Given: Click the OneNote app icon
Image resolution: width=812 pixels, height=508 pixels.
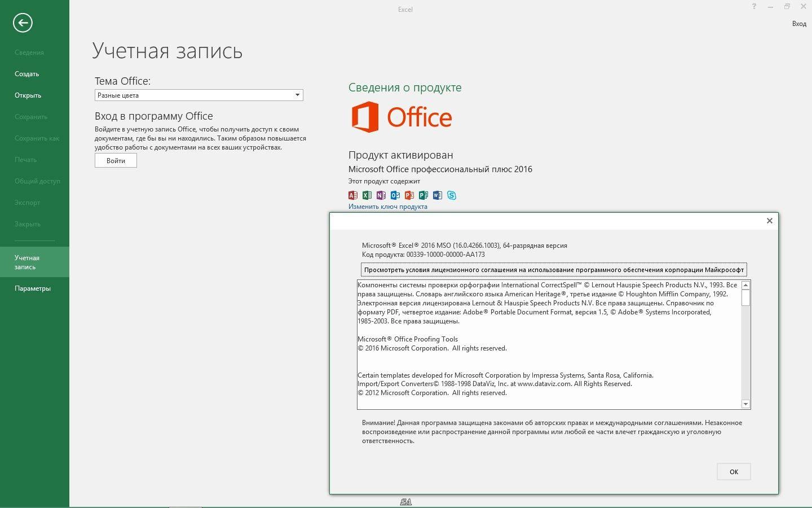Looking at the screenshot, I should pyautogui.click(x=381, y=195).
